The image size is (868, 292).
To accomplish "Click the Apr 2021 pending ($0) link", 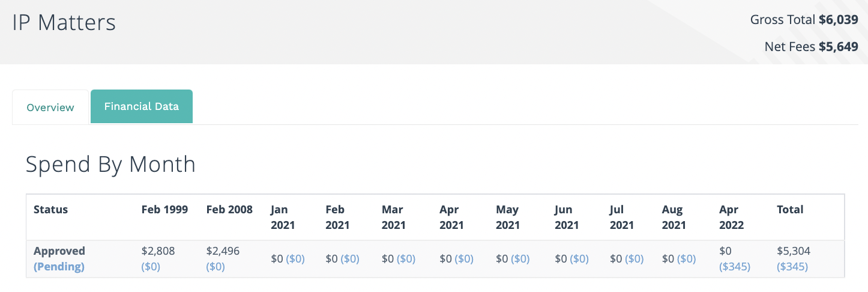I will point(464,259).
